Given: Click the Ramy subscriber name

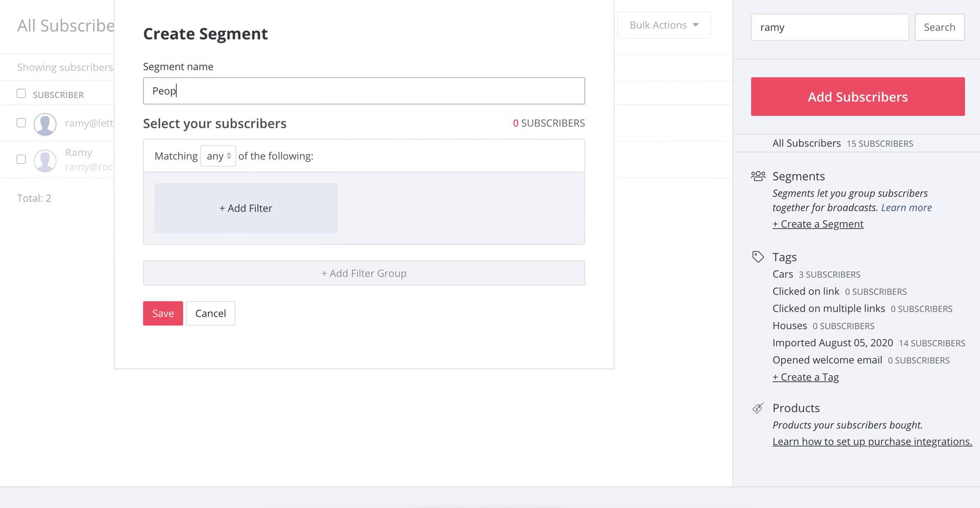Looking at the screenshot, I should (x=79, y=153).
